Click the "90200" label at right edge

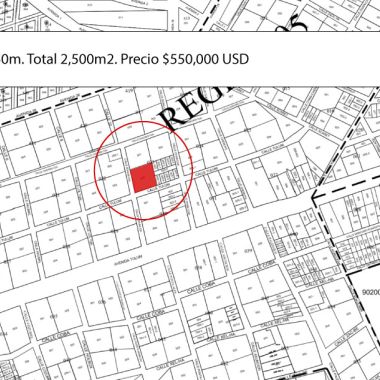pyautogui.click(x=371, y=291)
